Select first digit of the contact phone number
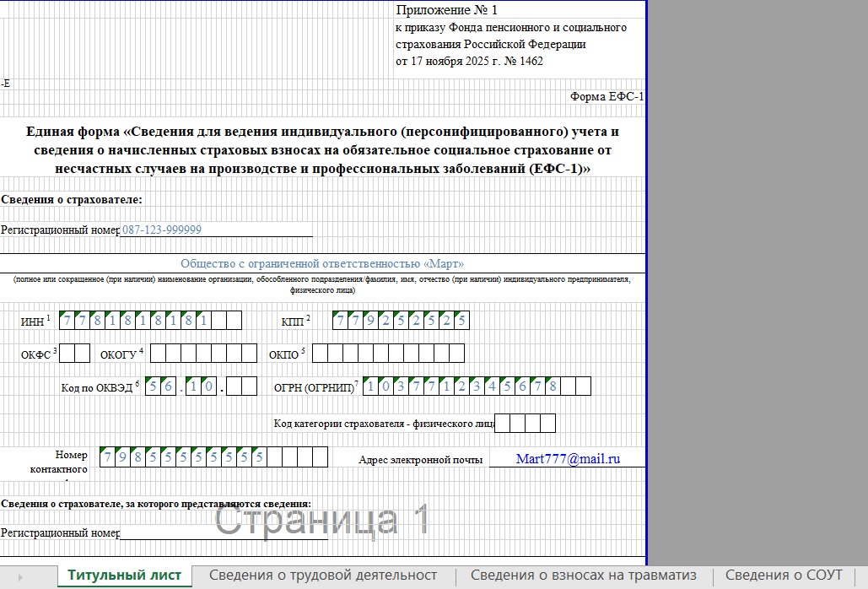 (x=107, y=457)
